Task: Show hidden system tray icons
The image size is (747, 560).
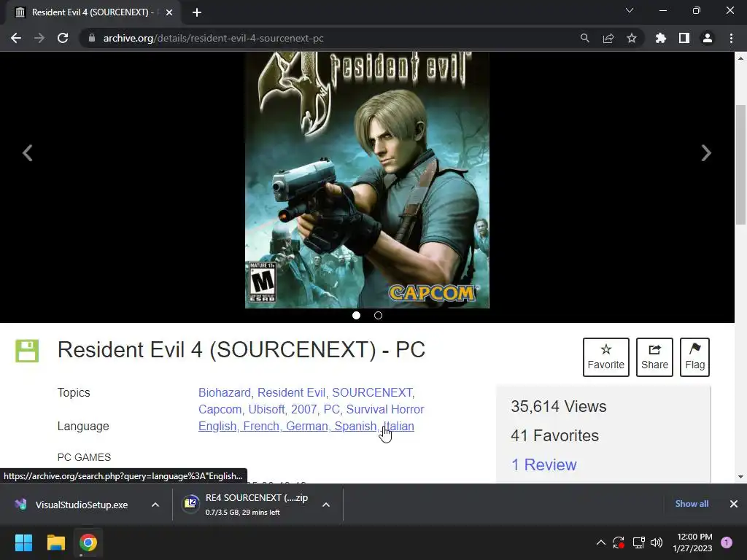Action: (x=601, y=542)
